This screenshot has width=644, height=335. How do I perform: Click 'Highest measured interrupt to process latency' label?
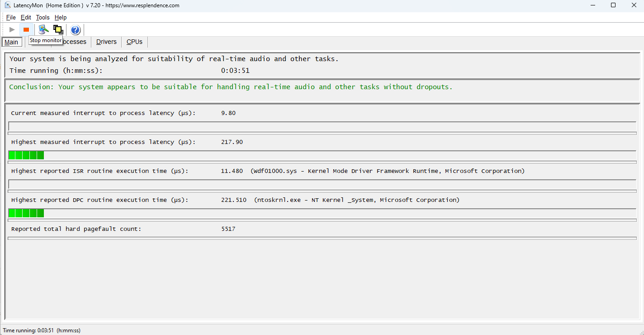(104, 142)
